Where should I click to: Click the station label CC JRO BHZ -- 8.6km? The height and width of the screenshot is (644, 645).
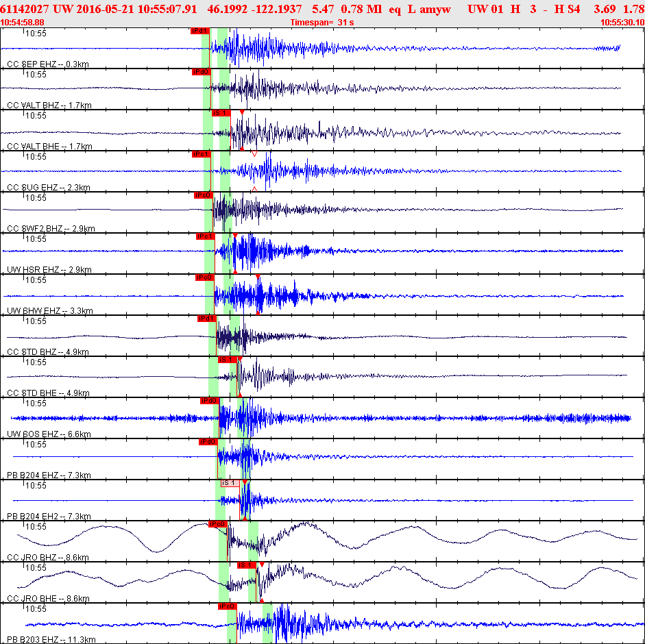(x=48, y=558)
